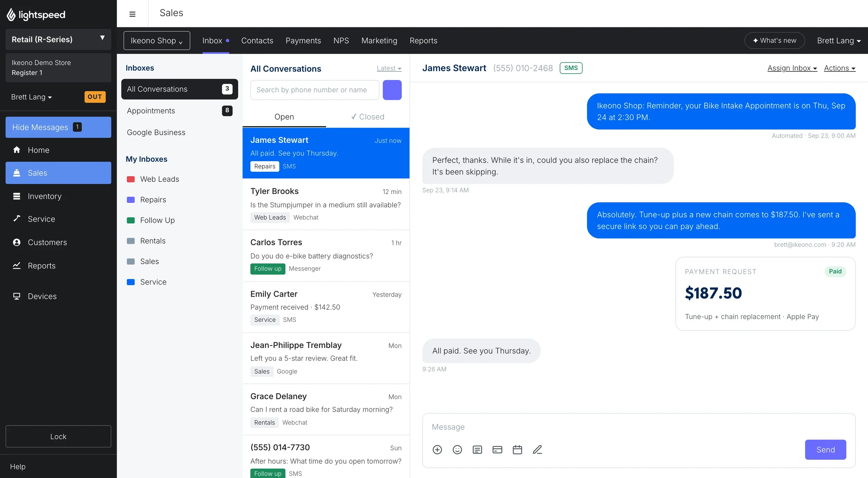Image resolution: width=868 pixels, height=478 pixels.
Task: Click the purple search button
Action: [x=392, y=90]
